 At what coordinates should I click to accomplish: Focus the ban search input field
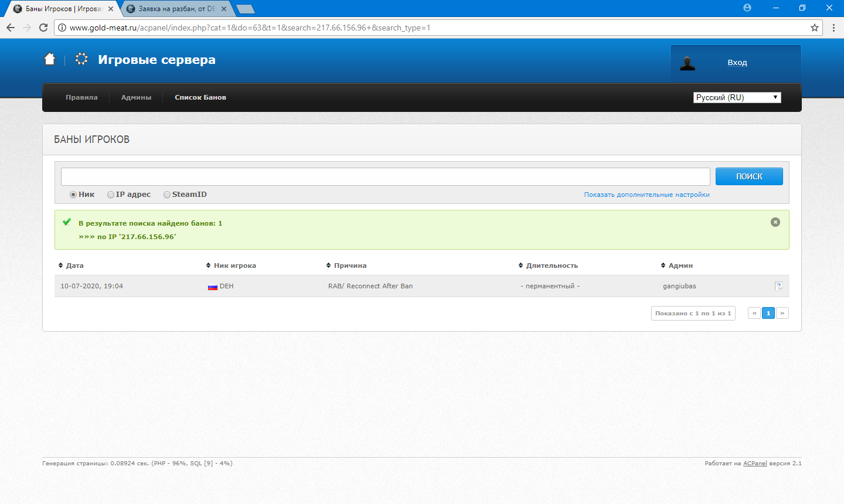tap(386, 176)
